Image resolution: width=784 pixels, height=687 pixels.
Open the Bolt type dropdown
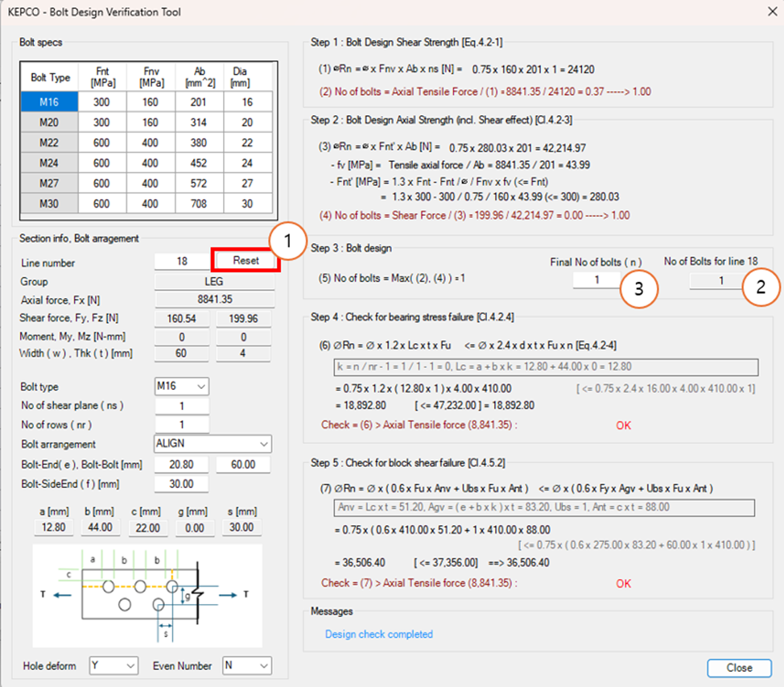pos(182,387)
